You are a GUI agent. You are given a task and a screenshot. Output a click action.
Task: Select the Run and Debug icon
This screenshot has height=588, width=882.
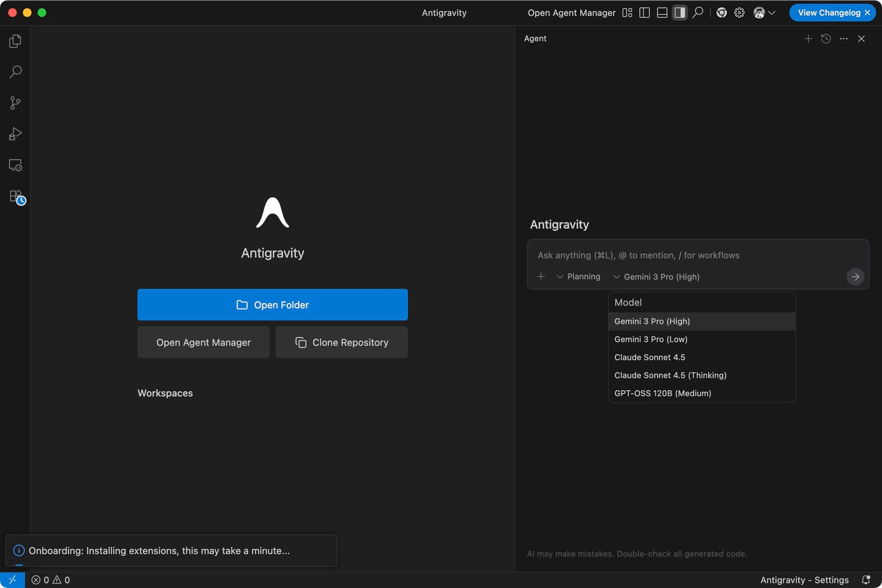[14, 133]
